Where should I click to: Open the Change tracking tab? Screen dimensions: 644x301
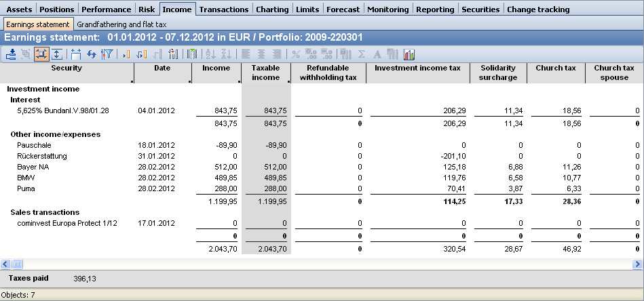[x=537, y=9]
